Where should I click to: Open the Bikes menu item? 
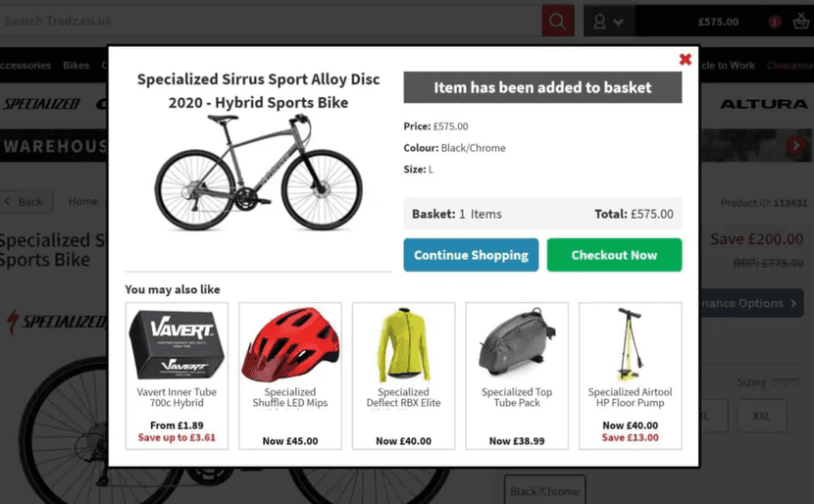pos(76,66)
